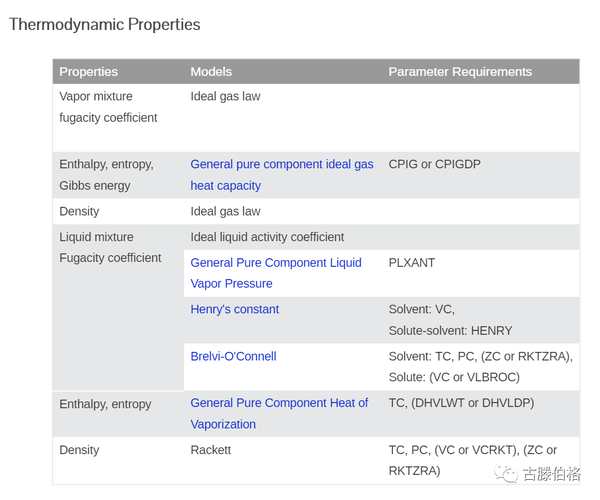This screenshot has height=500, width=600.
Task: Click the WeChat logo icon in watermark
Action: pyautogui.click(x=505, y=474)
